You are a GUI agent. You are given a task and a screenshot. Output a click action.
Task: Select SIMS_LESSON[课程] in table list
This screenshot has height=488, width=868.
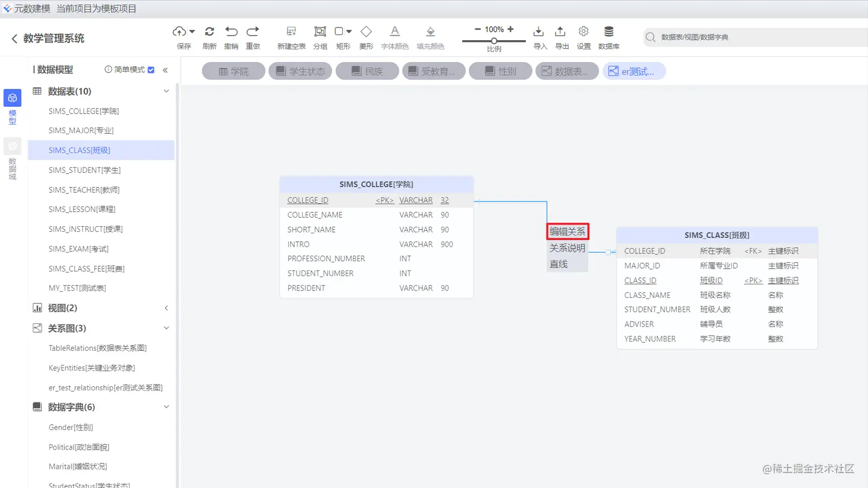tap(82, 210)
